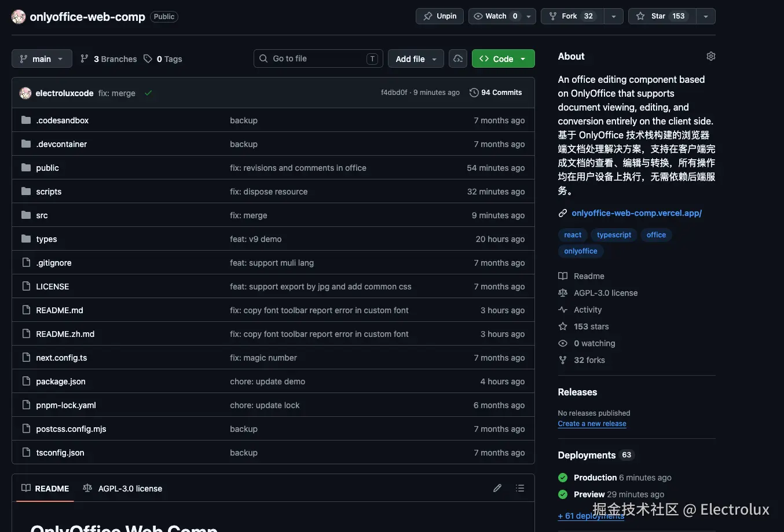Select the typescript topic tag
Screen dimensions: 784x532
pos(614,234)
